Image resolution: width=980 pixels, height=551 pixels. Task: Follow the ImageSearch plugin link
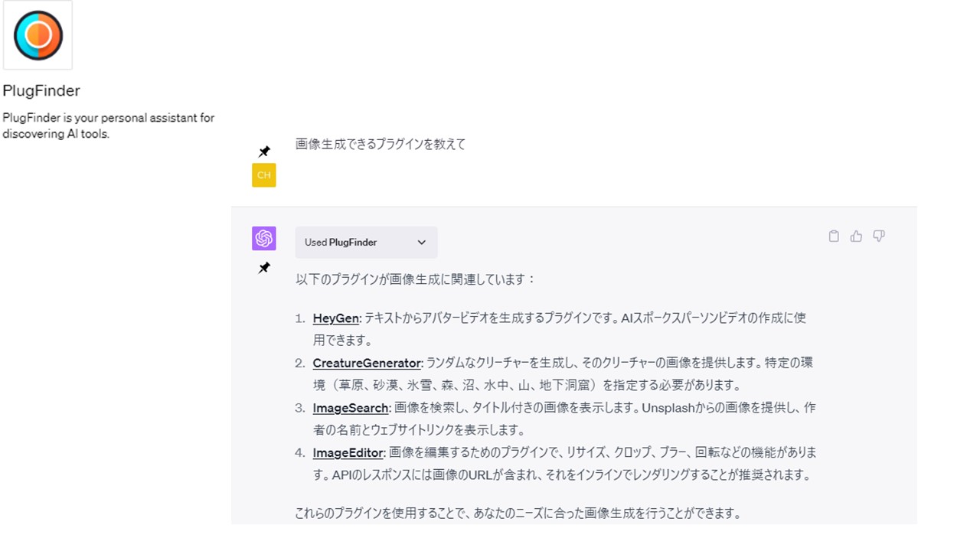tap(350, 408)
